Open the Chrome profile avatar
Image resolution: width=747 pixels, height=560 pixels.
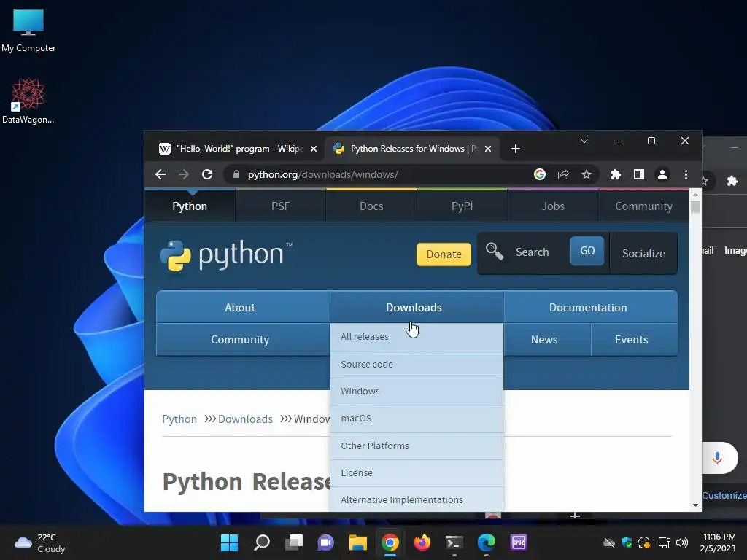click(x=662, y=175)
